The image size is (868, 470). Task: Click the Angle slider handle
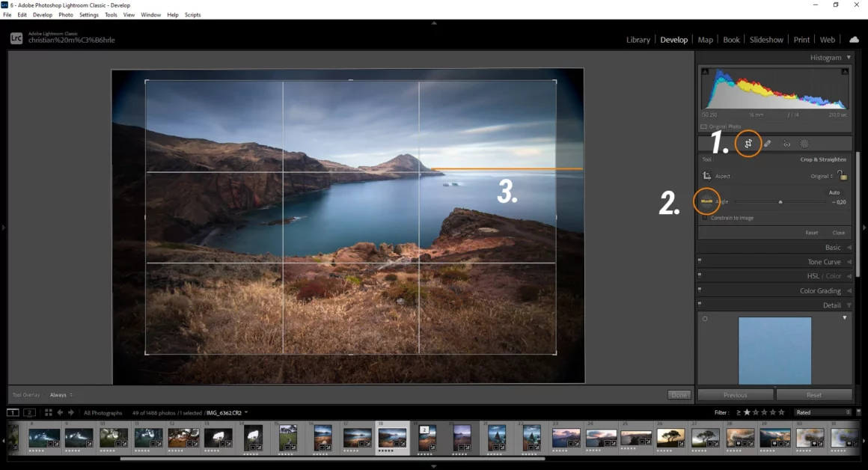780,202
